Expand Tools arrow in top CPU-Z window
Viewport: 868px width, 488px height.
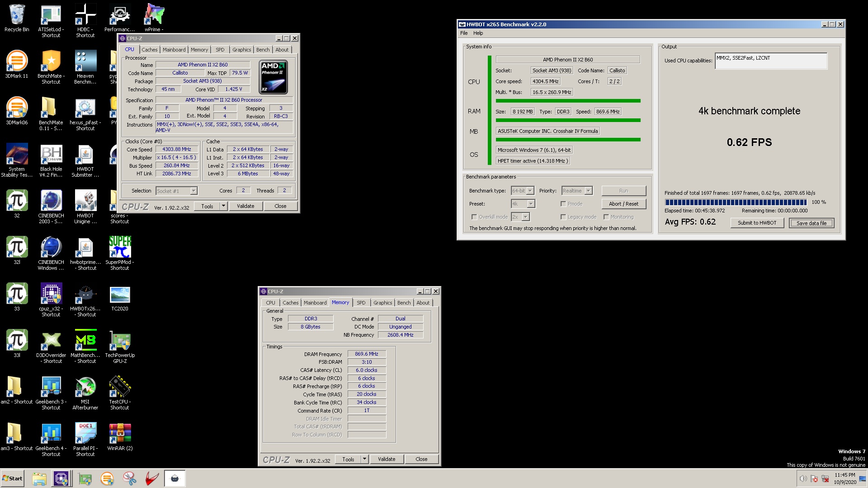[223, 206]
